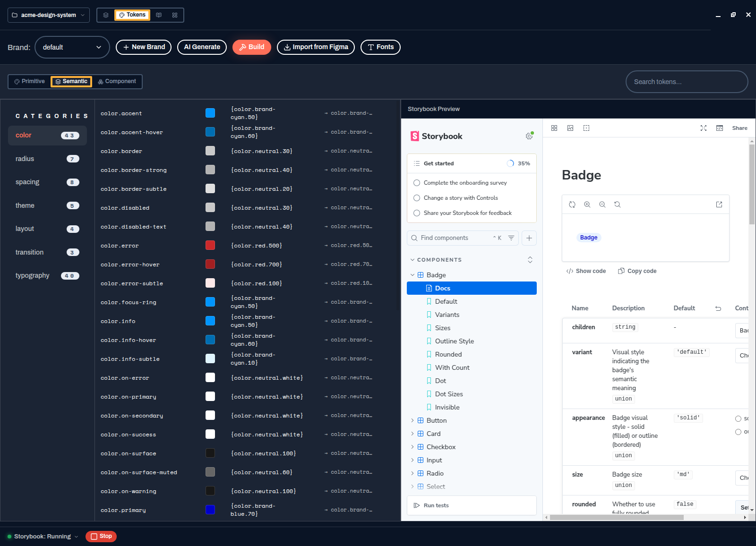Click the Storybook grid toggle toolbar icon
Viewport: 756px width, 546px height.
pyautogui.click(x=554, y=128)
